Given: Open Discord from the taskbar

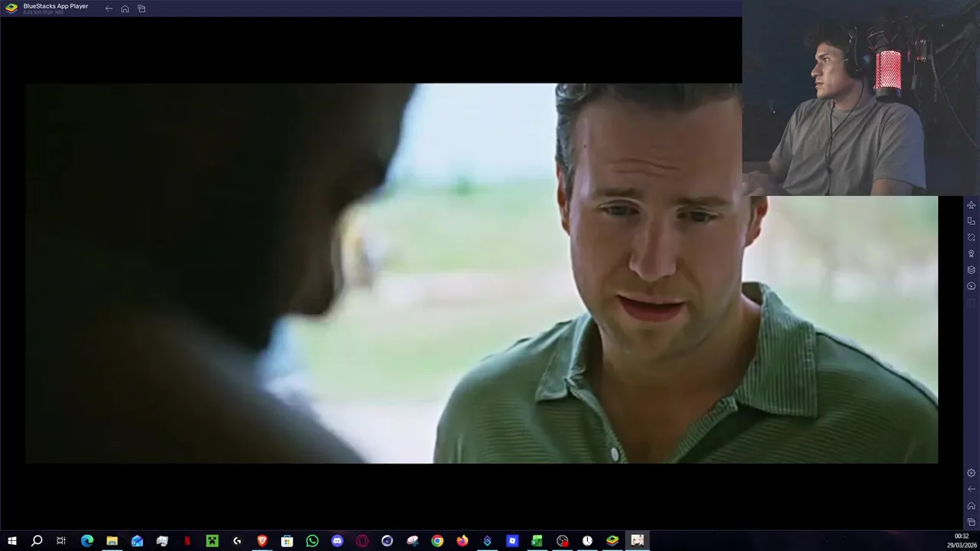Looking at the screenshot, I should click(x=337, y=541).
